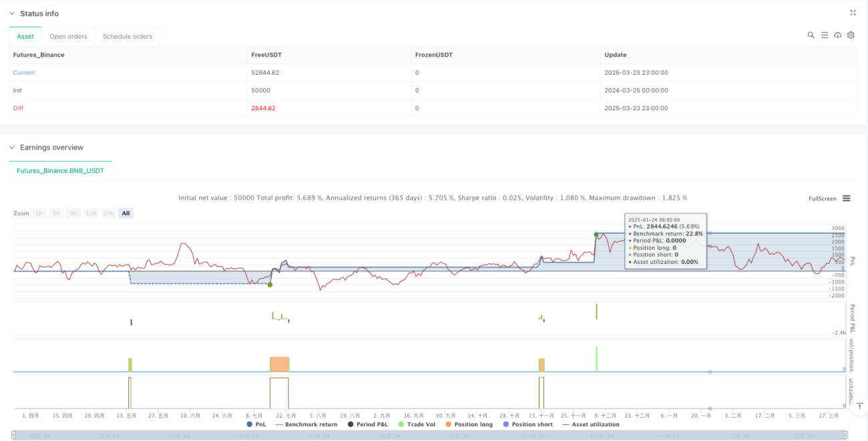Open the row density lines icon
The width and height of the screenshot is (868, 441).
pyautogui.click(x=825, y=35)
